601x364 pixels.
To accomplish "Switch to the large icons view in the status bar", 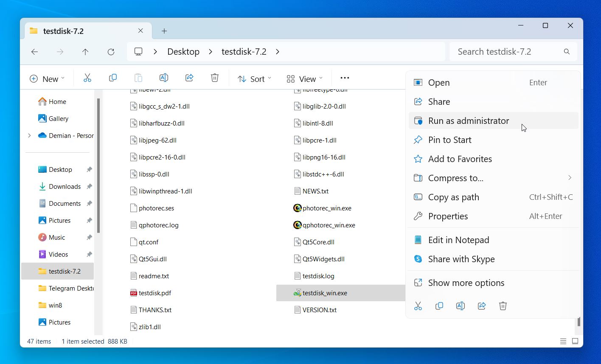I will pyautogui.click(x=575, y=341).
